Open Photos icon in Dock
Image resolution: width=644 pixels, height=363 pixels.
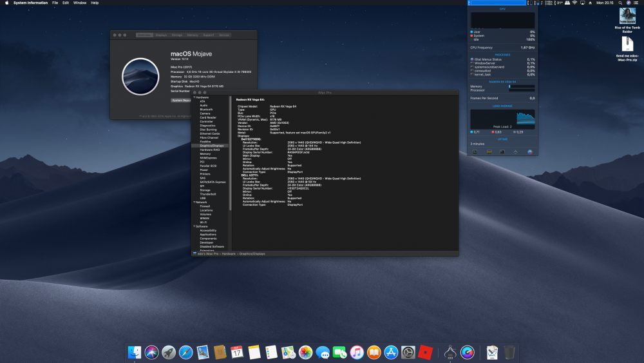tap(305, 352)
